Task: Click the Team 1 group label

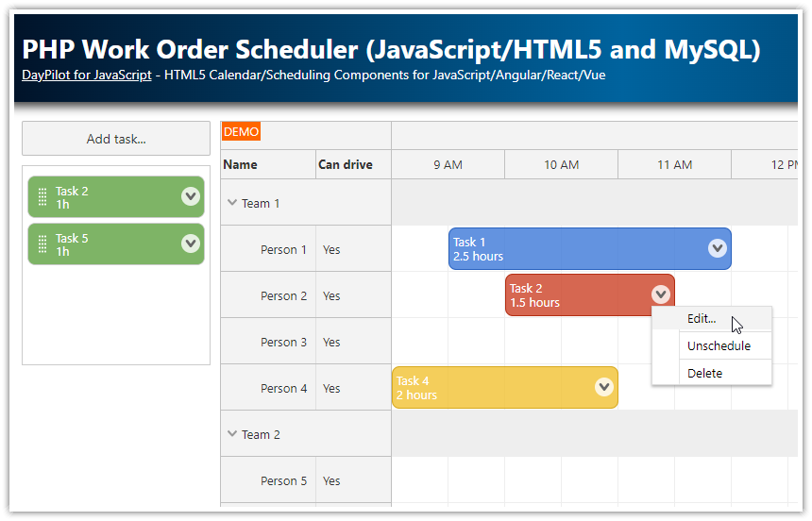Action: click(261, 204)
